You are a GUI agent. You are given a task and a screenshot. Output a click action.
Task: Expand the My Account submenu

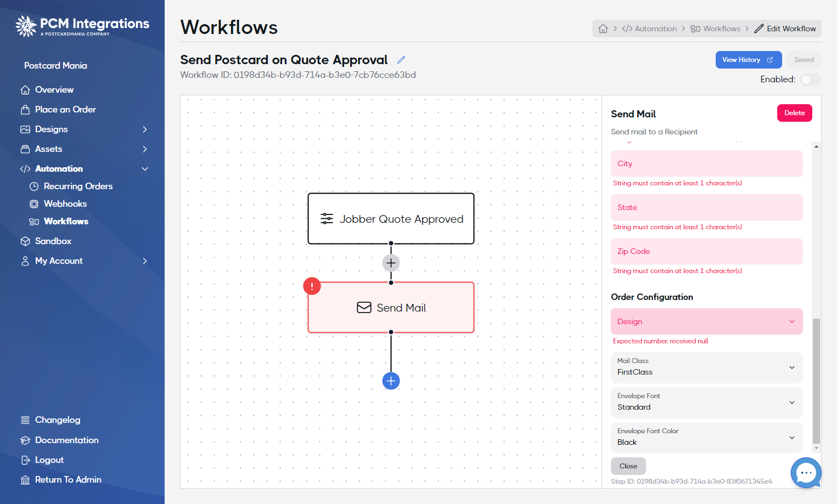[145, 261]
